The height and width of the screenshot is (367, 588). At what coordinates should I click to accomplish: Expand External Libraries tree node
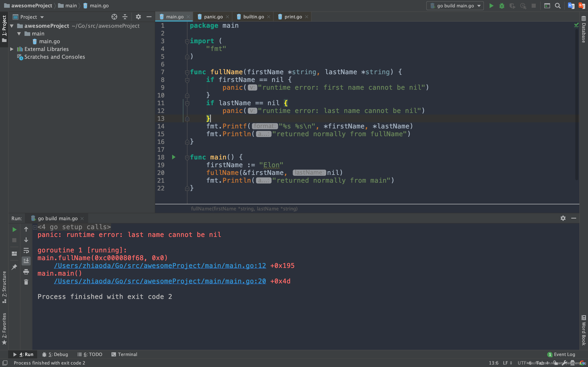click(12, 49)
